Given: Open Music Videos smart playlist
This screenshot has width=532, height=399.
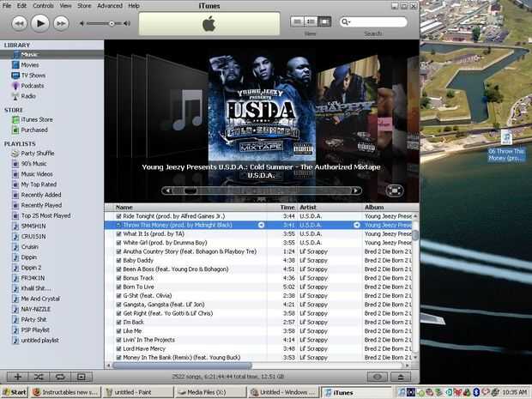Looking at the screenshot, I should tap(37, 174).
